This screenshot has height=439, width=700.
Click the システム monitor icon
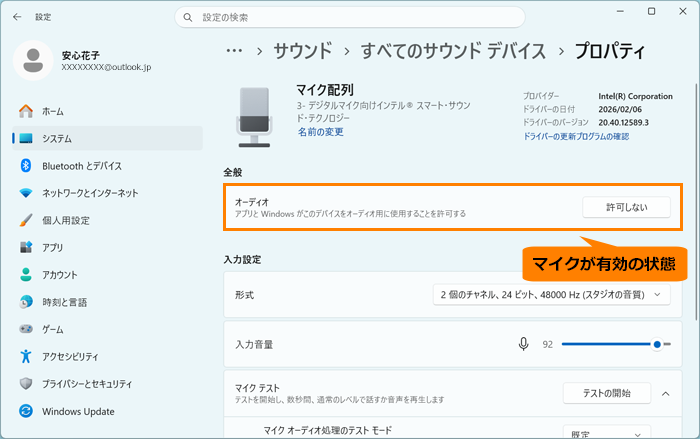[x=26, y=138]
